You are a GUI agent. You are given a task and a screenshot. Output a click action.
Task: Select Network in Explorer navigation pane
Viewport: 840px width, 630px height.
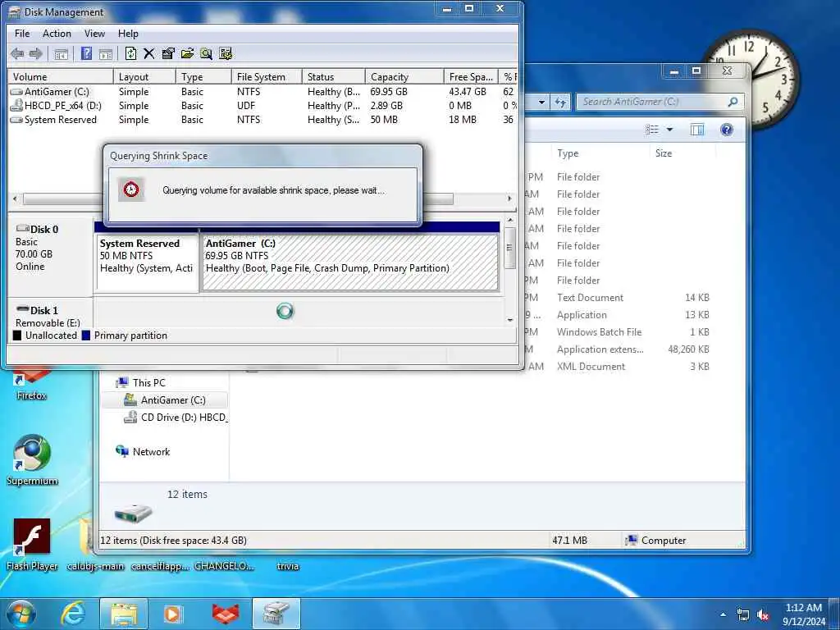(143, 452)
